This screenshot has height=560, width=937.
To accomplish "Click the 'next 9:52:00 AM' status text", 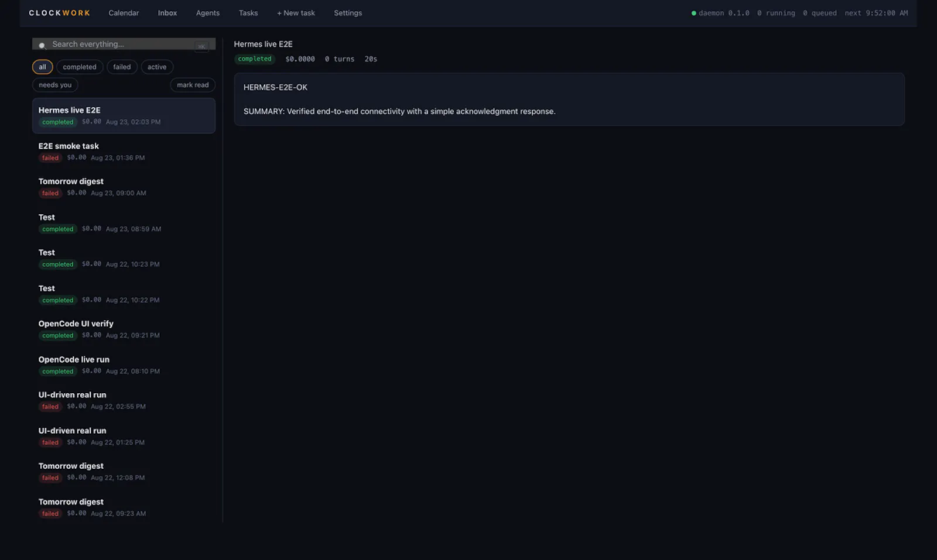I will pos(876,13).
